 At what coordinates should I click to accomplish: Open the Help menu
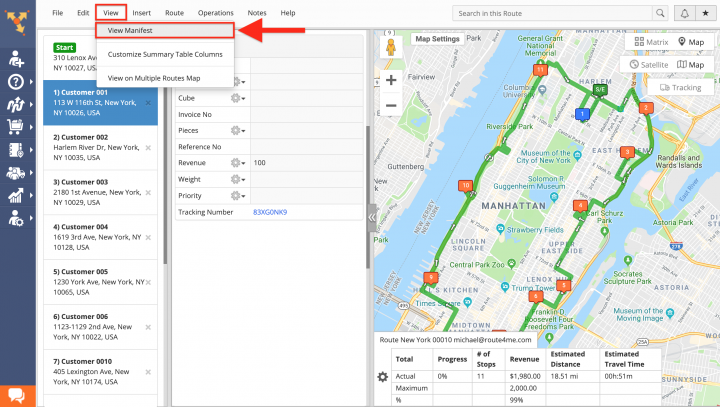pos(288,13)
